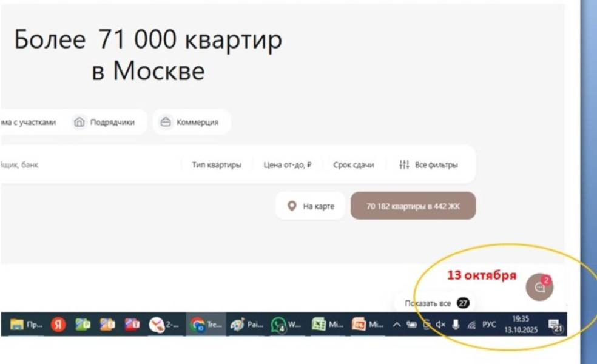Open the chat widget with 2 unread messages
This screenshot has width=597, height=364.
539,287
